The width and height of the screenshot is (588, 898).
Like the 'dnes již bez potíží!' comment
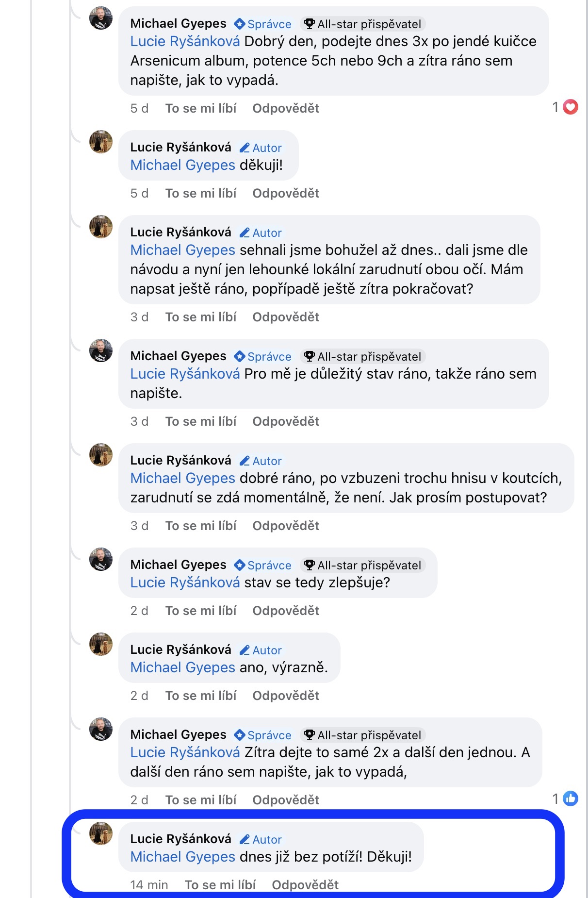pos(220,885)
